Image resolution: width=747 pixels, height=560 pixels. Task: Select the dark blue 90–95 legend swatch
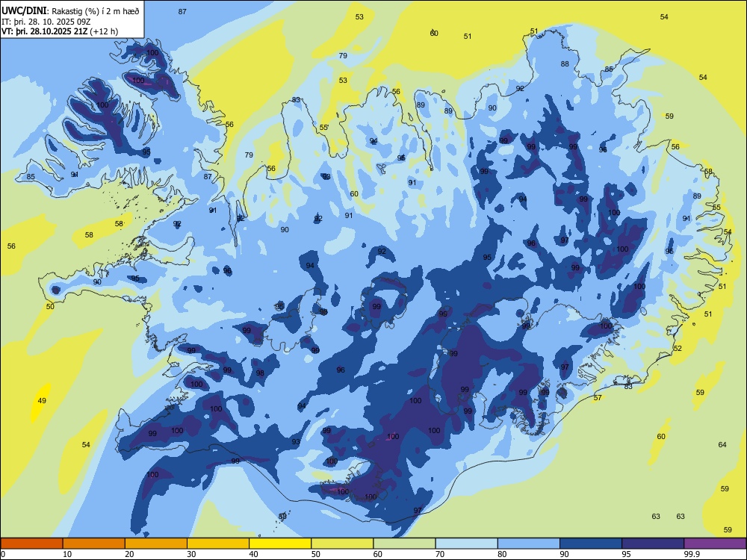pos(591,544)
